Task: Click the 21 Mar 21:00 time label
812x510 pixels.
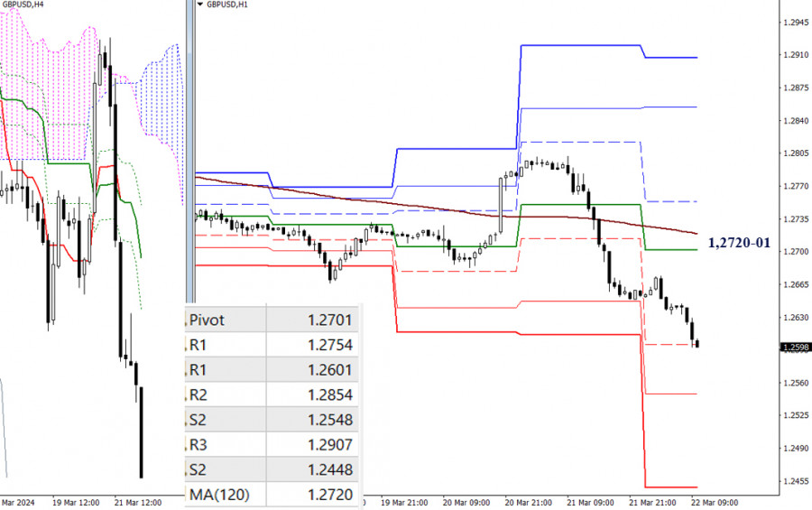Action: 652,503
